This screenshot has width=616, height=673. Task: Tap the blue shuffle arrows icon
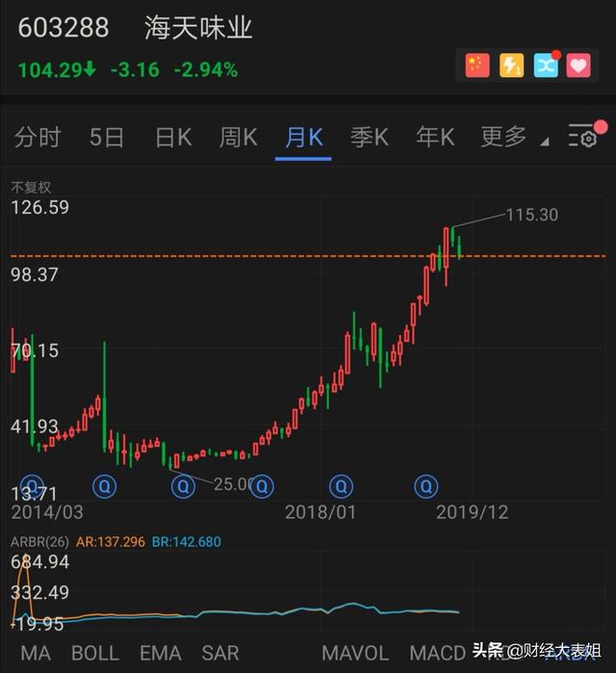(545, 65)
